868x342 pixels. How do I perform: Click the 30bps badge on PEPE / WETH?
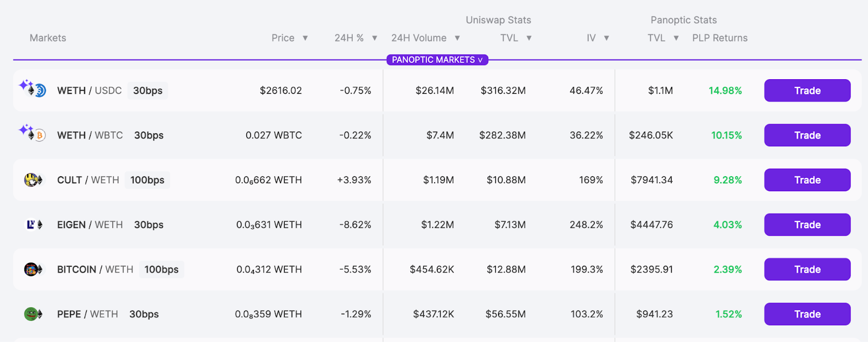pyautogui.click(x=144, y=314)
